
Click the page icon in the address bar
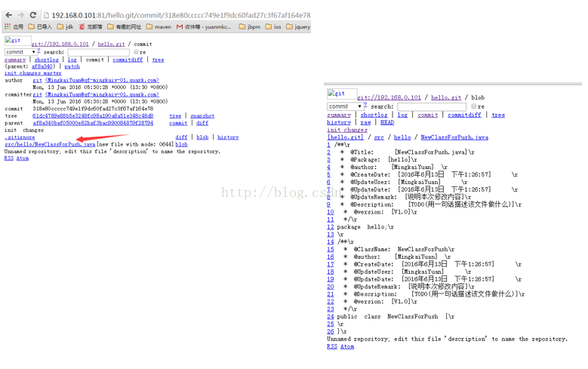(46, 15)
